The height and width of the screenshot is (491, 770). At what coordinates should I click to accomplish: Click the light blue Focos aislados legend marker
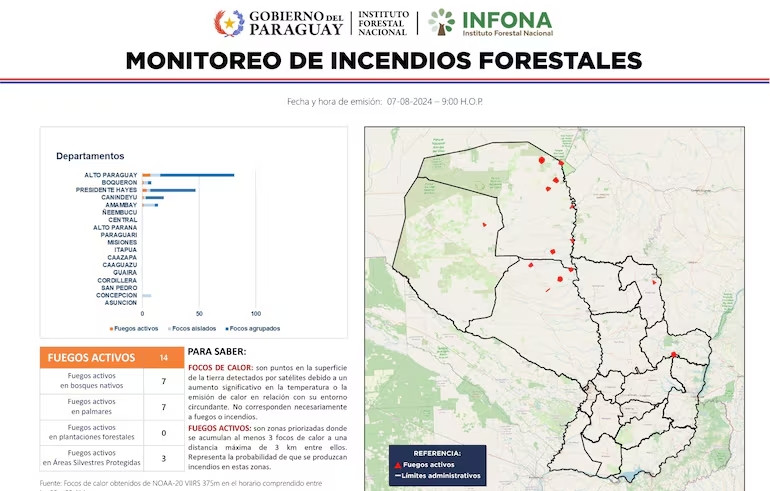(x=169, y=329)
